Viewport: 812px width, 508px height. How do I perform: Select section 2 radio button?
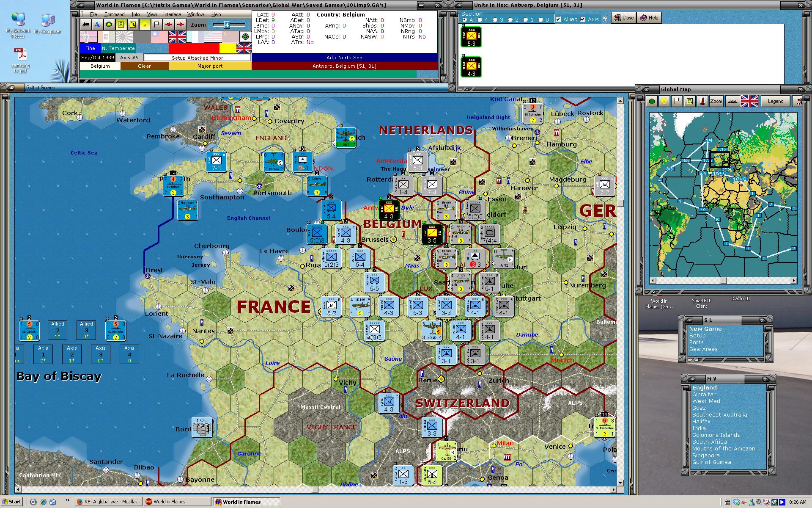(x=510, y=19)
